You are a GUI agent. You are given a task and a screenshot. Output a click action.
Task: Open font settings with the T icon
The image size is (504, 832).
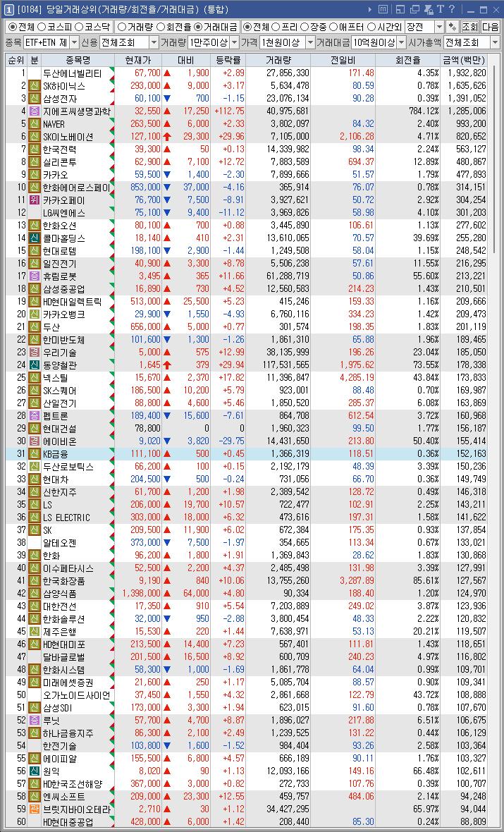440,9
